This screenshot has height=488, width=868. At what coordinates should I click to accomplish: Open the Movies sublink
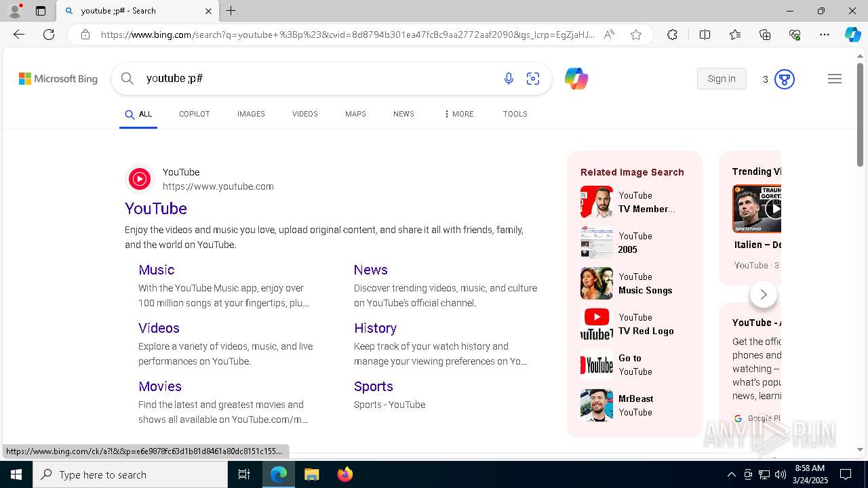[160, 386]
